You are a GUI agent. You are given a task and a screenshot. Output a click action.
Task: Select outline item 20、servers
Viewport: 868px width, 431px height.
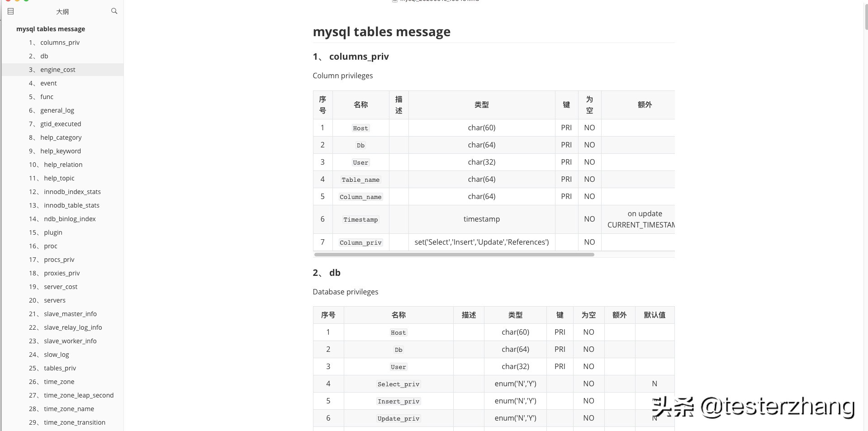tap(47, 300)
